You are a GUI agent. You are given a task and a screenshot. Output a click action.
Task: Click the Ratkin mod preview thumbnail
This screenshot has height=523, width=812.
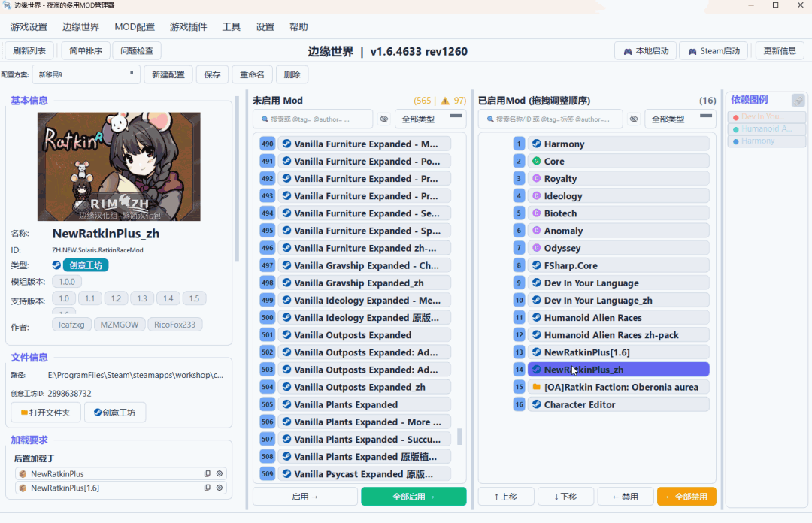click(x=119, y=167)
